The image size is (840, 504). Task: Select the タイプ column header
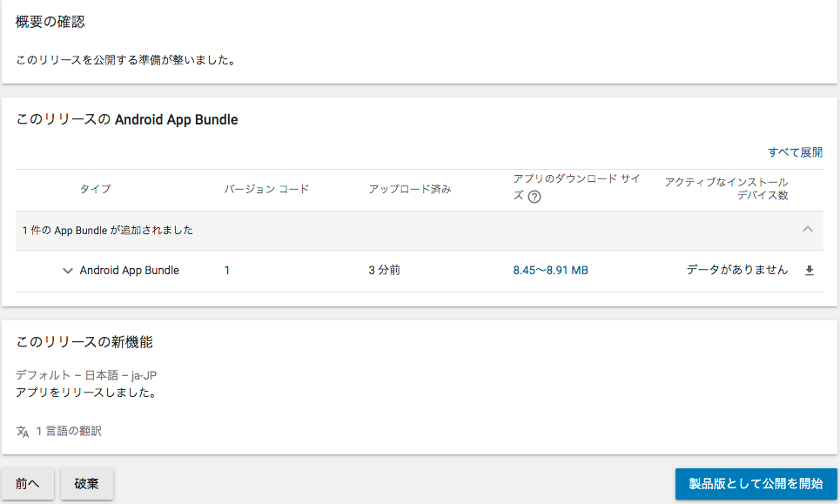pyautogui.click(x=96, y=189)
